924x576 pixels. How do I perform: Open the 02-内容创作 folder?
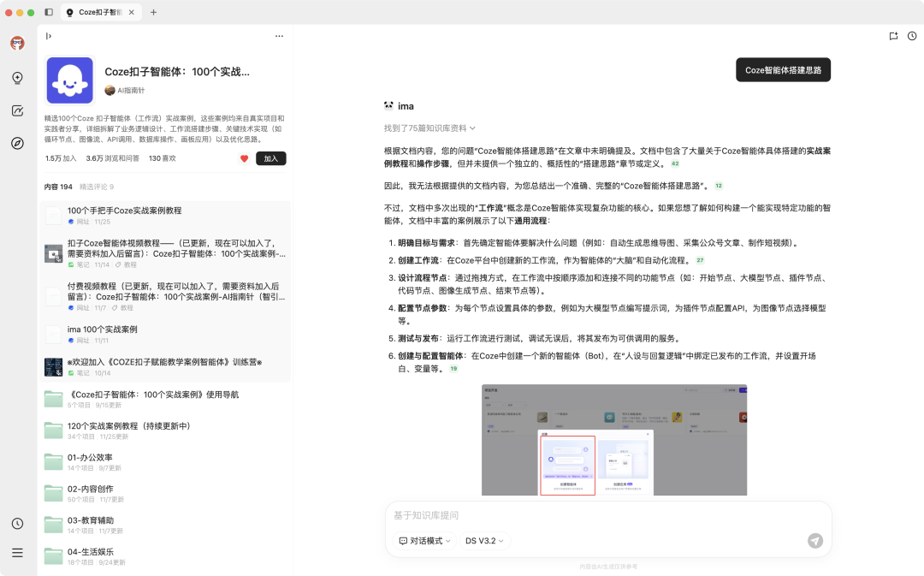coord(165,494)
